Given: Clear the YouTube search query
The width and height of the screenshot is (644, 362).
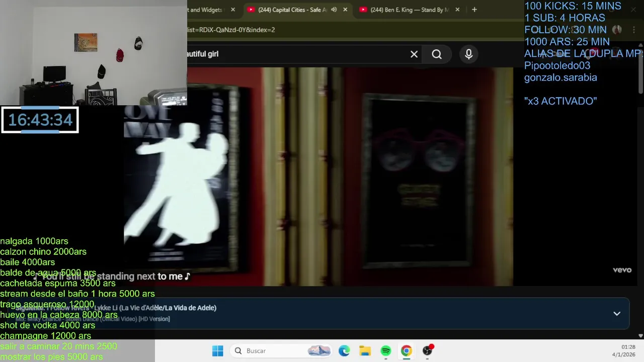Looking at the screenshot, I should [x=414, y=54].
